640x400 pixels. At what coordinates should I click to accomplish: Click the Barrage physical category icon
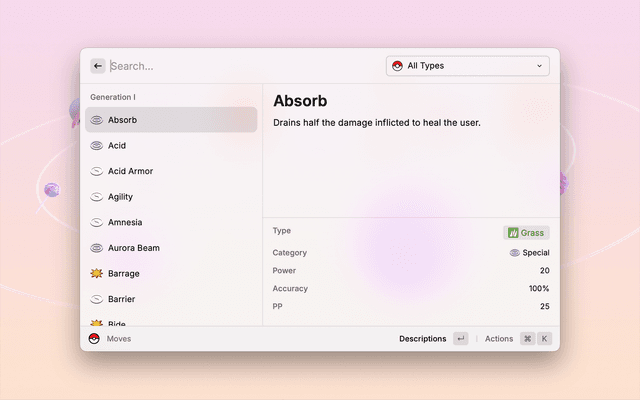[97, 274]
